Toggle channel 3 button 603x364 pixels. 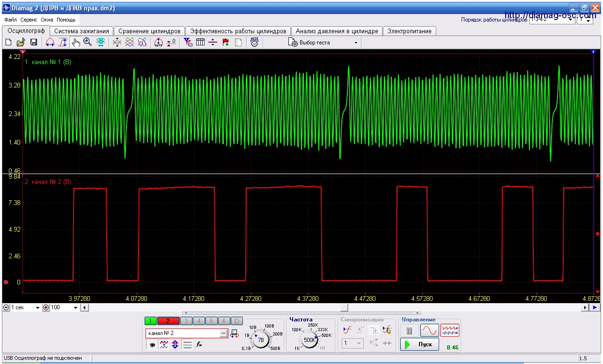[186, 321]
